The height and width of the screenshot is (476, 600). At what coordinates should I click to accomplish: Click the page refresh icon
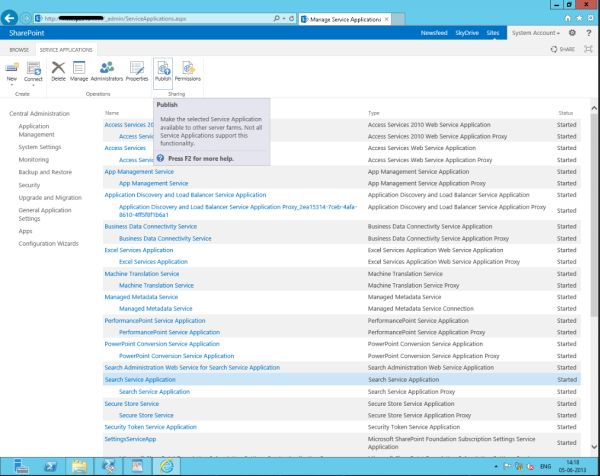(292, 18)
